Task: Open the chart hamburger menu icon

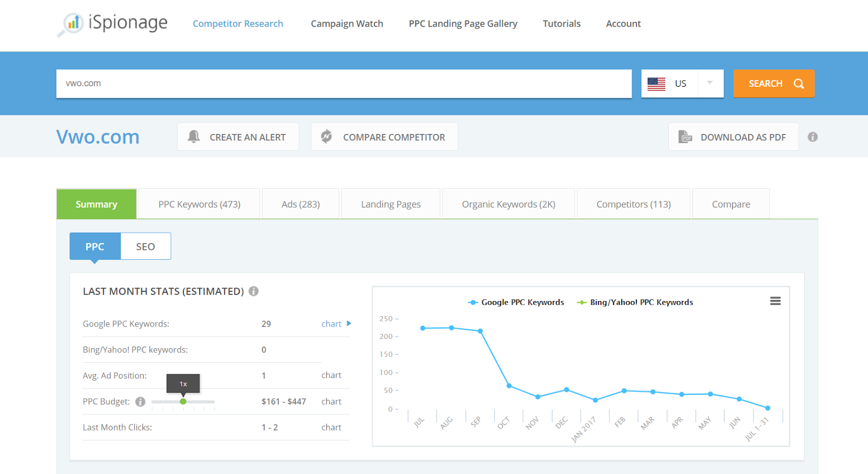Action: point(775,301)
